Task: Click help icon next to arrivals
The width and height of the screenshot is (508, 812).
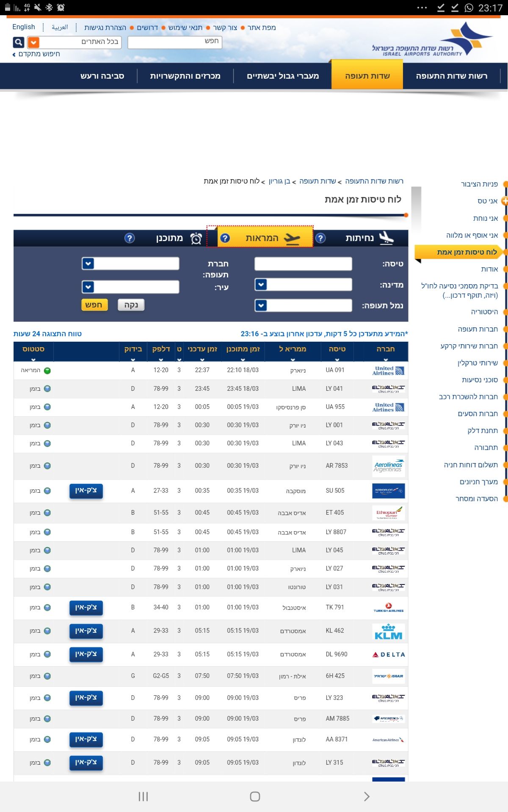Action: point(320,238)
